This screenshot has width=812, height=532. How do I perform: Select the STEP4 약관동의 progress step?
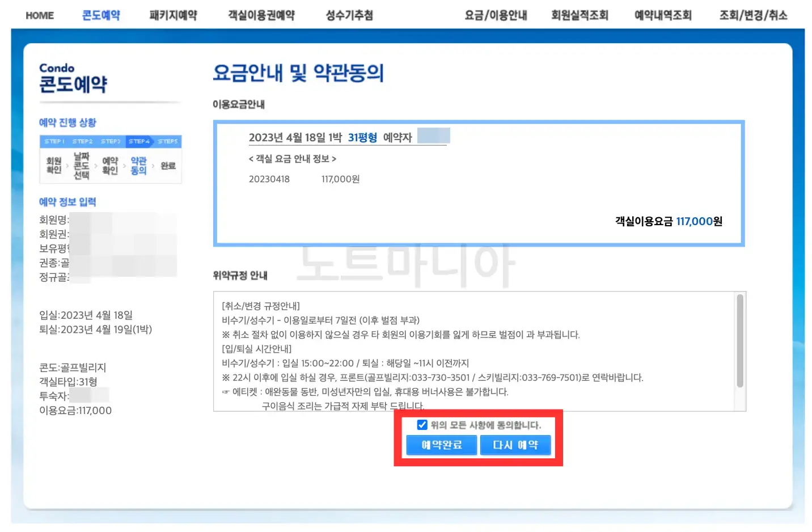139,164
